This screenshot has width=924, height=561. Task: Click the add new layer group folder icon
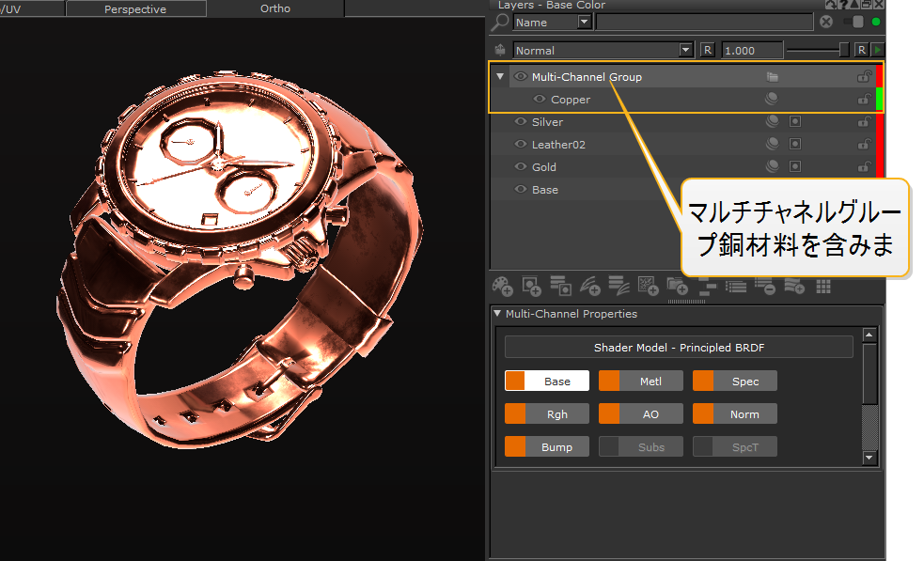[x=676, y=285]
